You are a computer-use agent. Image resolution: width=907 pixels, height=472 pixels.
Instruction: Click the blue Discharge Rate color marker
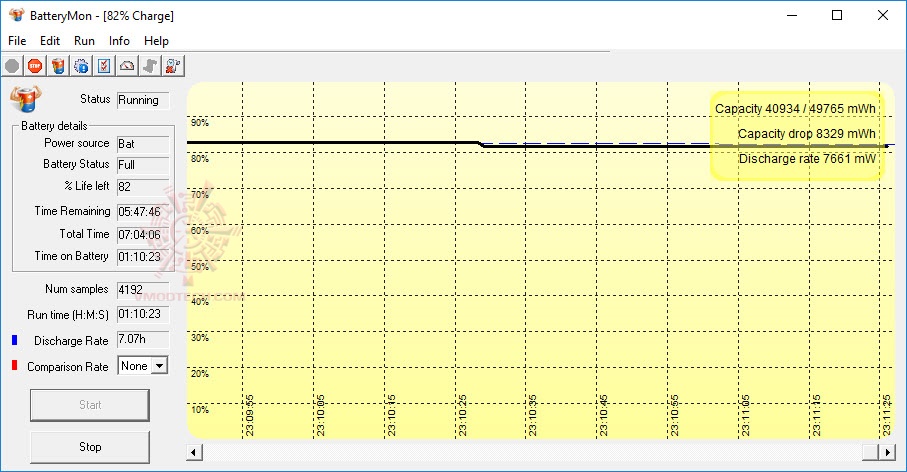[14, 340]
